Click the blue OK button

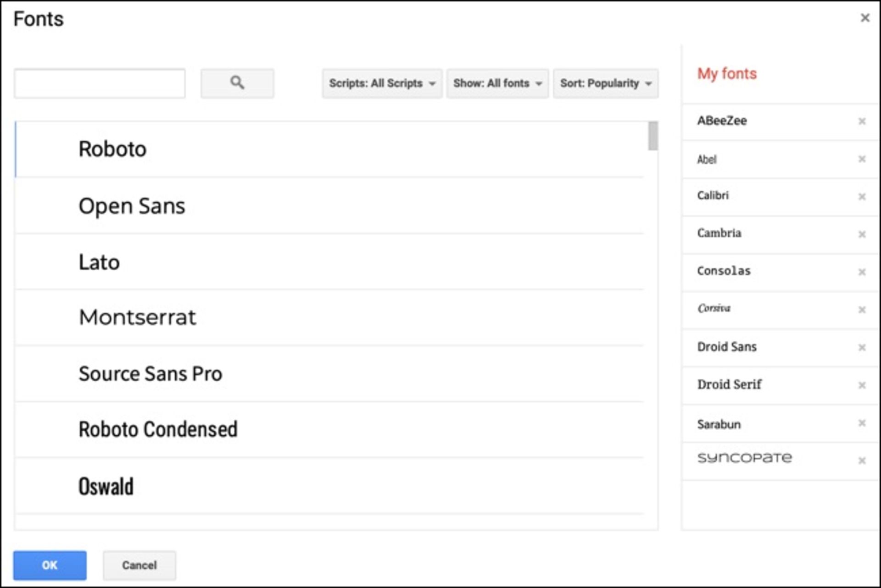[50, 565]
